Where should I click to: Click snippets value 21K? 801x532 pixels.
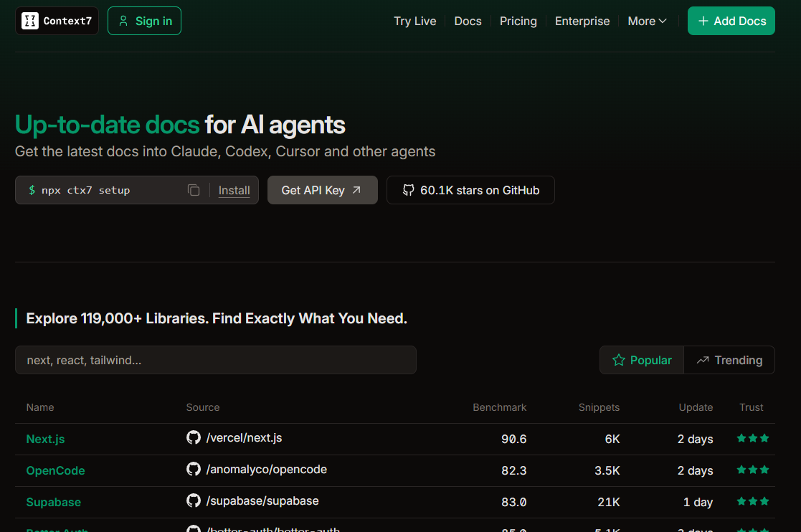tap(608, 503)
